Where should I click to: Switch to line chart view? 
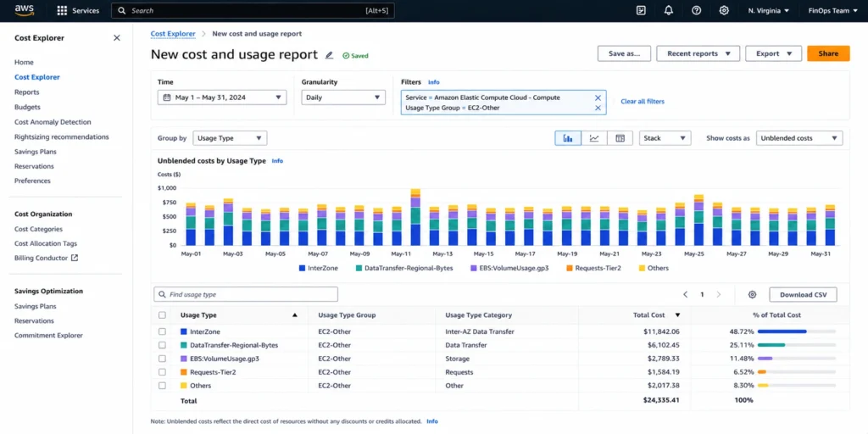point(594,138)
